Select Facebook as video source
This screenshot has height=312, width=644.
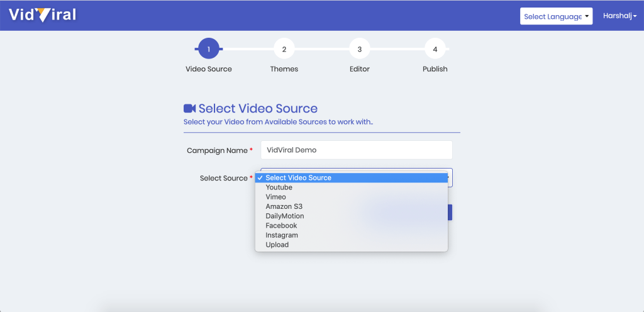pyautogui.click(x=352, y=225)
